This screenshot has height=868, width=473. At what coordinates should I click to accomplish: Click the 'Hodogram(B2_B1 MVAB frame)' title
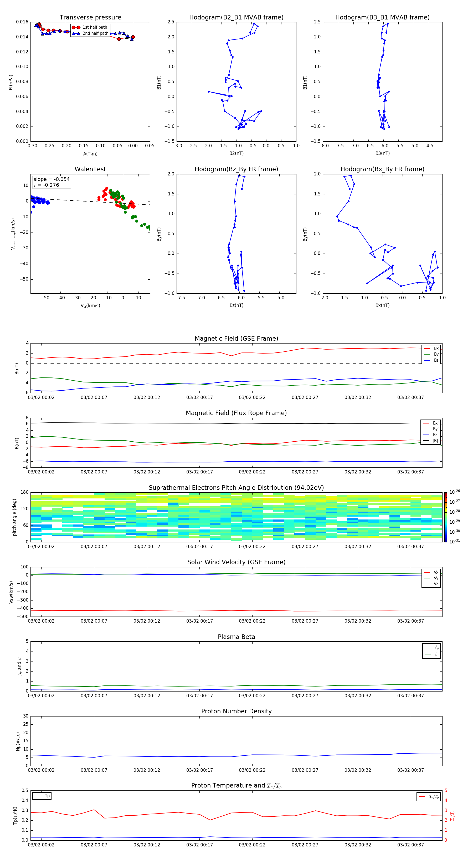(x=236, y=17)
